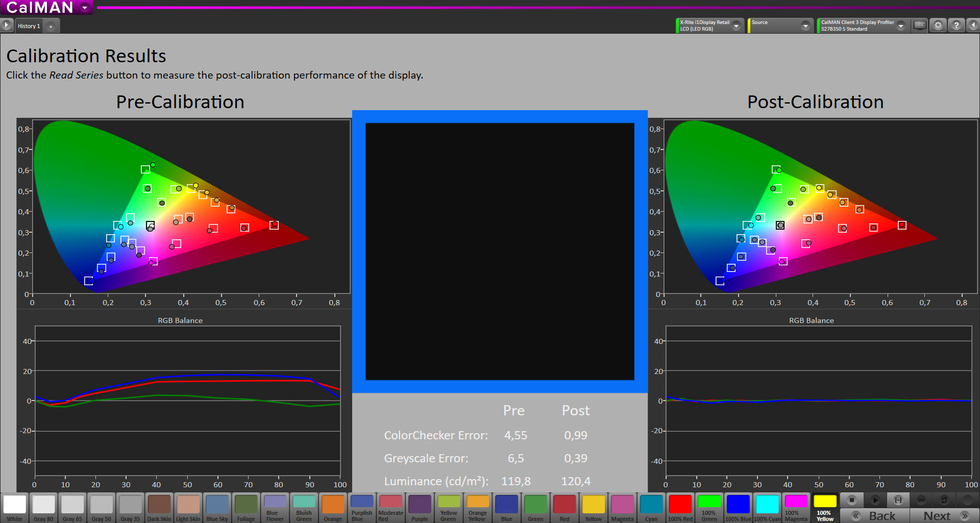
Task: Select the Cyan ColorChecker patch
Action: pyautogui.click(x=651, y=508)
